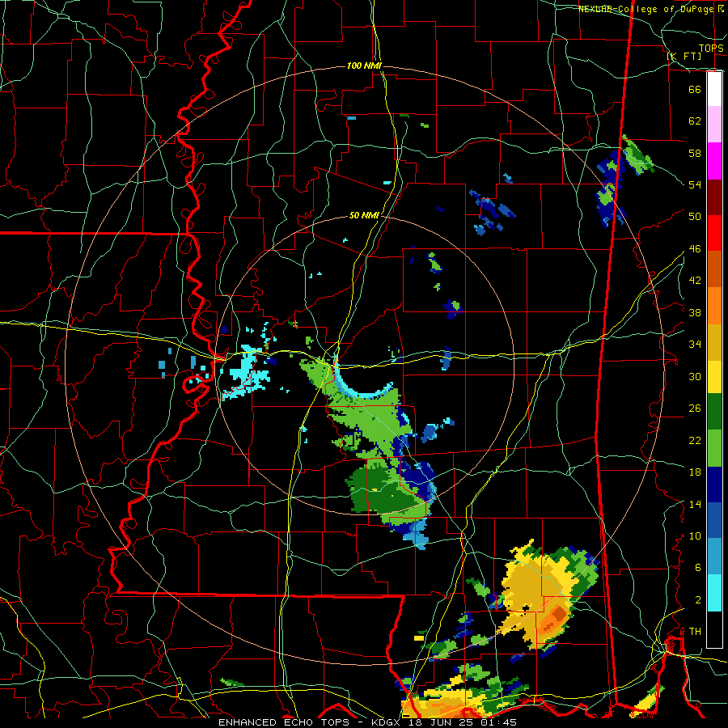Click legend value 58
728x728 pixels.
695,153
